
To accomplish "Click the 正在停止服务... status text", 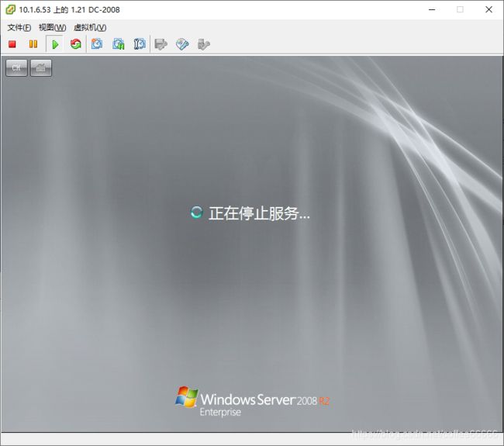I will coord(259,213).
